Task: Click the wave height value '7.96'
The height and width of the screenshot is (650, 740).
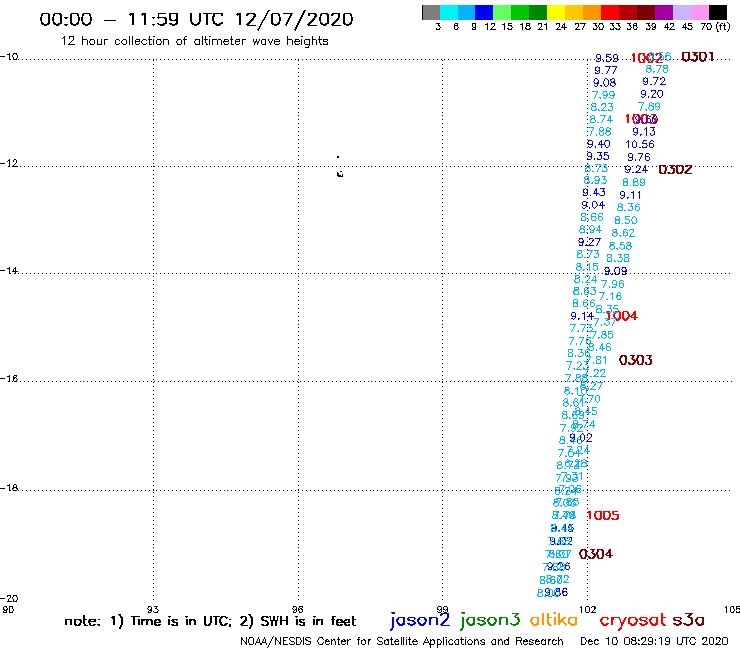Action: point(613,284)
